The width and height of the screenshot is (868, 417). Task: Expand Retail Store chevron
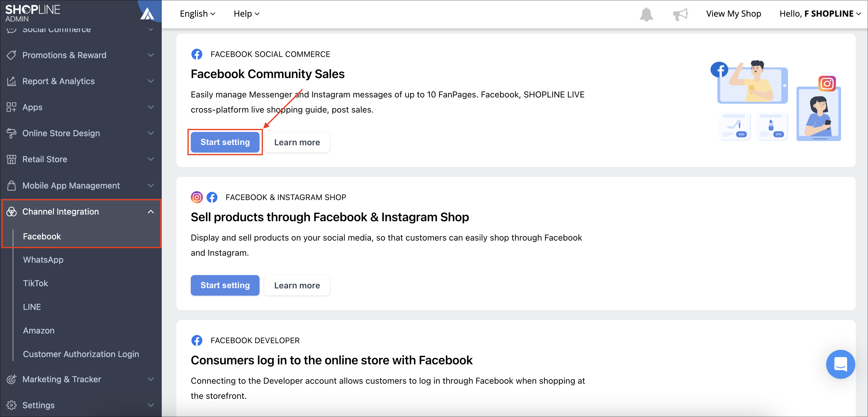coord(151,159)
